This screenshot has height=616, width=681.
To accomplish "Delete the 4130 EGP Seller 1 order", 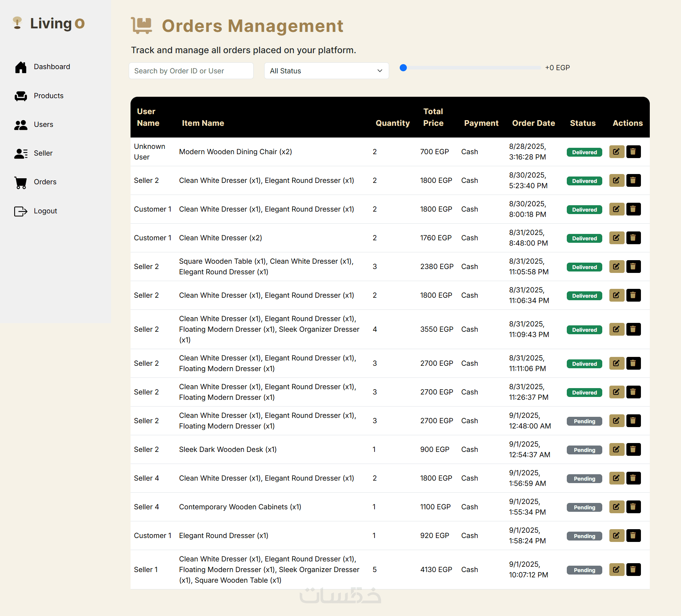I will pos(633,570).
